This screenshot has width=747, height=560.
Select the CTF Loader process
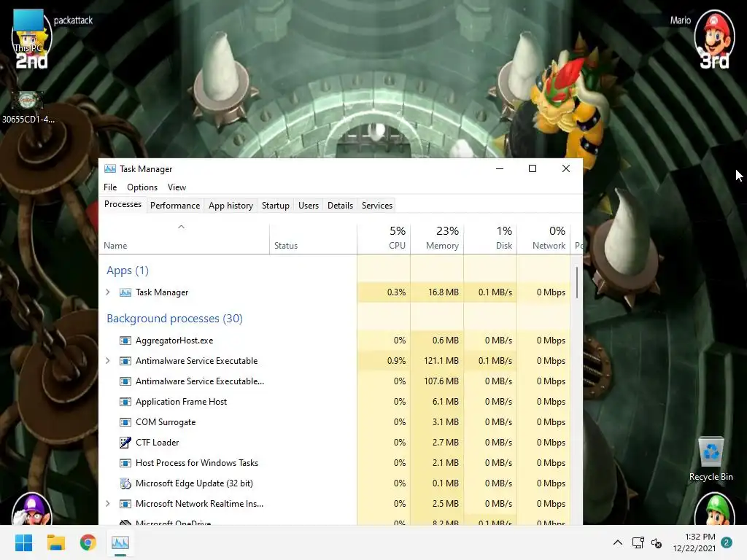point(158,443)
